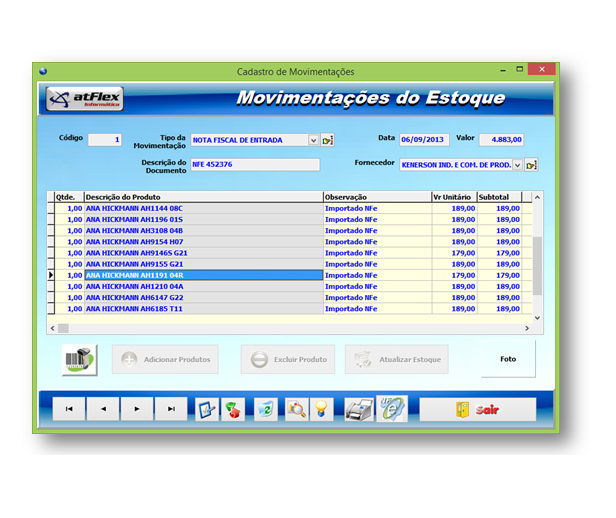
Task: Click the light bulb help icon
Action: pyautogui.click(x=321, y=409)
